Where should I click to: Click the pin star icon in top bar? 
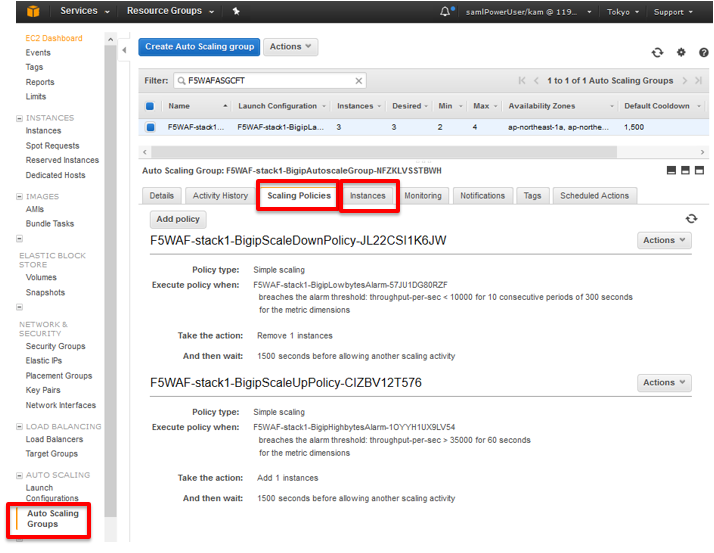tap(236, 11)
